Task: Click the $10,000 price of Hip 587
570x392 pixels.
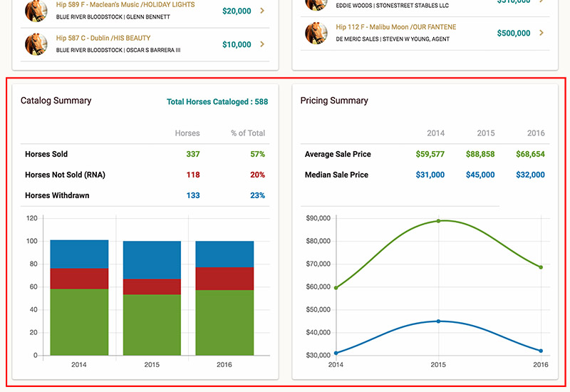Action: tap(237, 44)
